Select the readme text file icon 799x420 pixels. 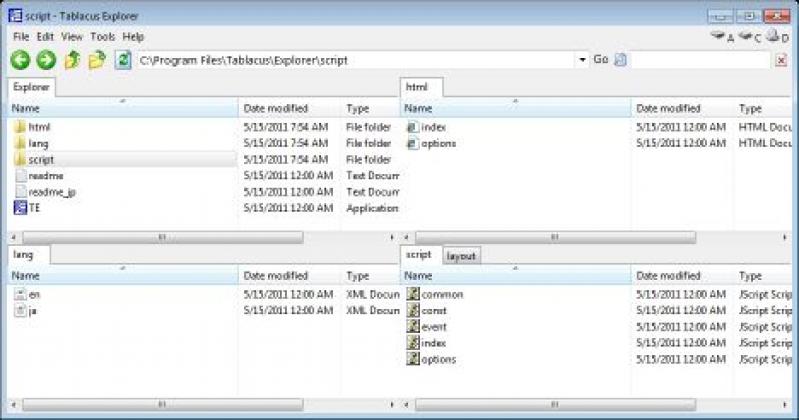click(21, 176)
